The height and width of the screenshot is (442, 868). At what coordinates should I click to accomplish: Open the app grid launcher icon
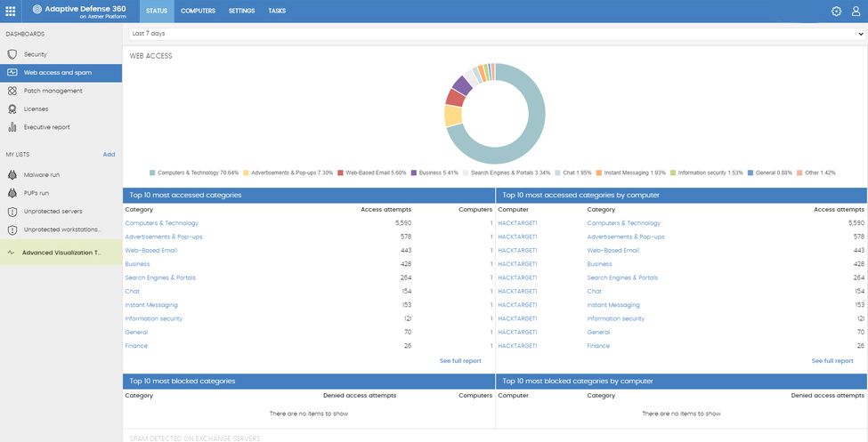tap(11, 12)
